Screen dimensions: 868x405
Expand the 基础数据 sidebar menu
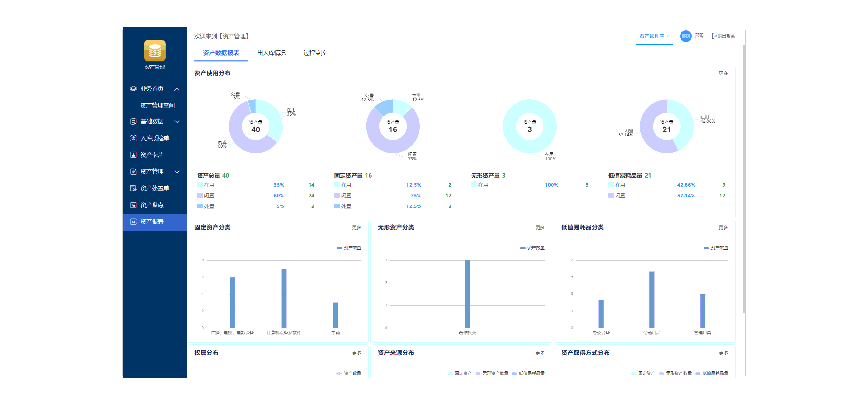point(177,121)
